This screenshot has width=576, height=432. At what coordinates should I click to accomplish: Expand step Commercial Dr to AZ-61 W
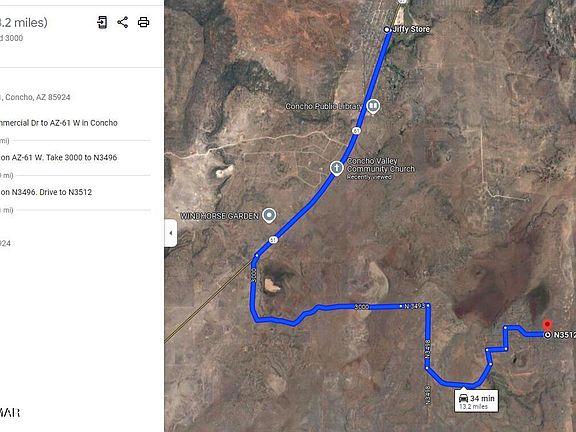coord(59,123)
